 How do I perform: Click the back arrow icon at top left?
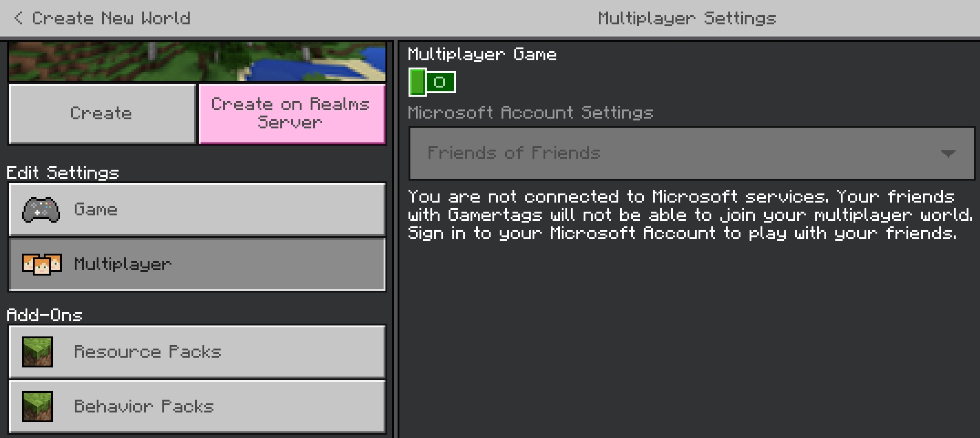pyautogui.click(x=18, y=18)
